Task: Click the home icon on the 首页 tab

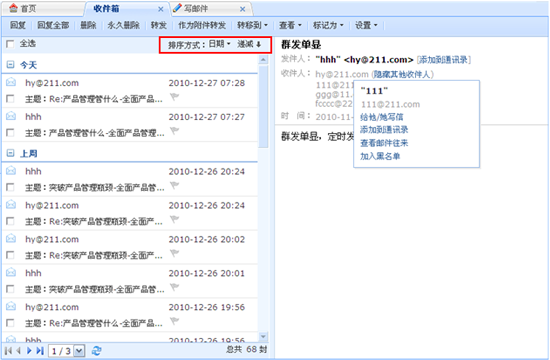Action: [x=13, y=8]
